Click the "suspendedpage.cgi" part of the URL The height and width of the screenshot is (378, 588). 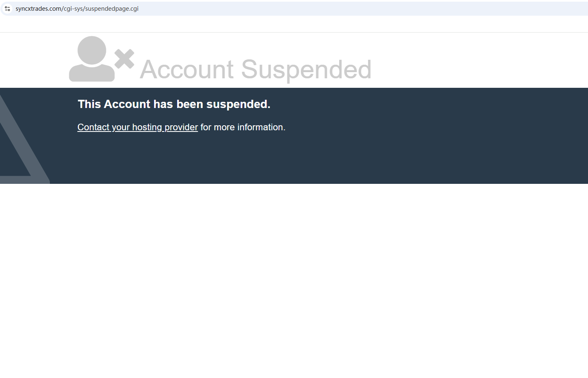tap(112, 9)
